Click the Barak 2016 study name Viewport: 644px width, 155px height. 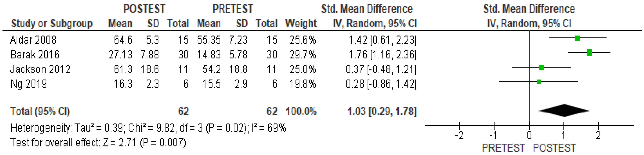[x=35, y=55]
